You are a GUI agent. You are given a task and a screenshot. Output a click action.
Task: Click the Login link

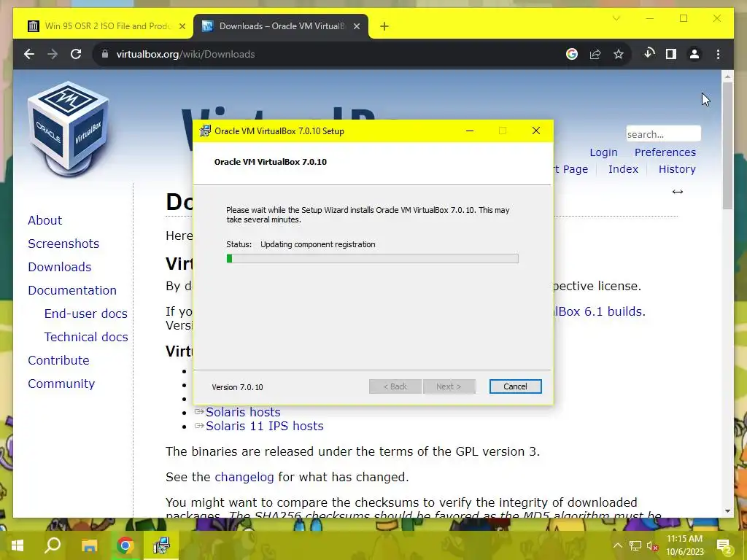point(603,152)
